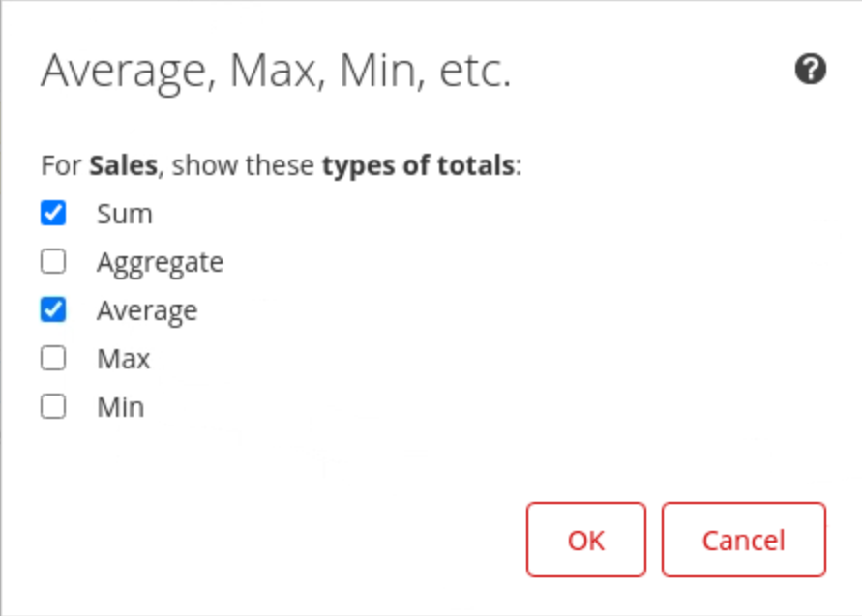
Task: Click the "Sum" option label text
Action: point(125,214)
